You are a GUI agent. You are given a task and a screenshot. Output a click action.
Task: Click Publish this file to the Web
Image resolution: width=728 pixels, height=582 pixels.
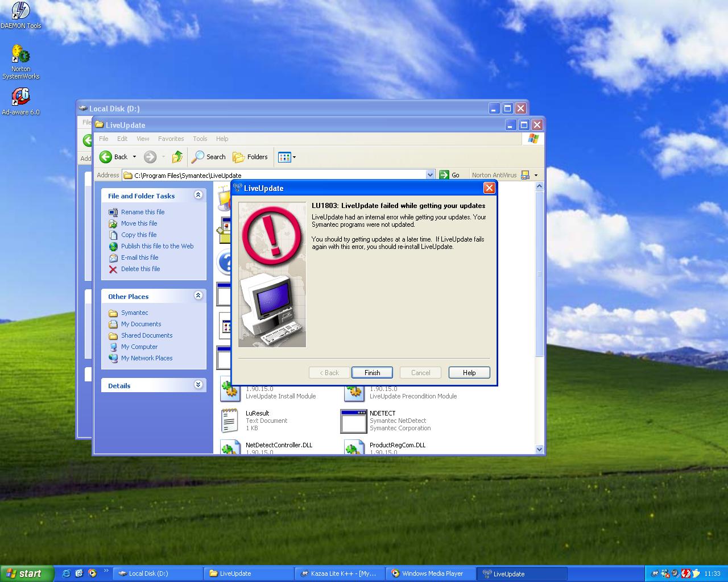tap(157, 246)
